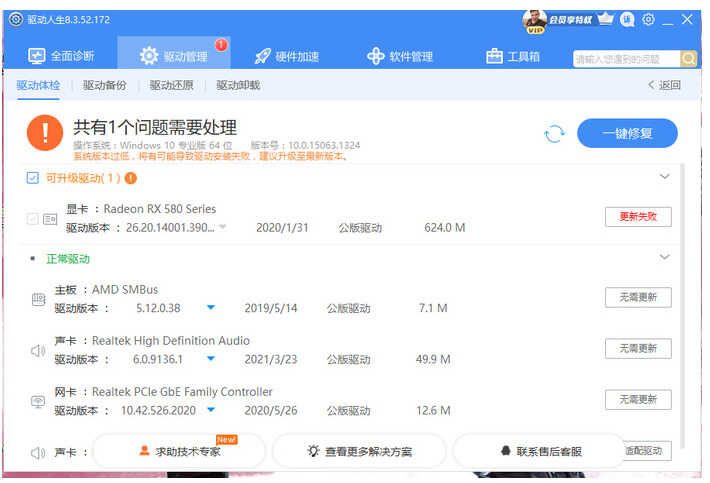Screen dimensions: 710x483
Task: Open the 工具箱 tab
Action: [513, 57]
